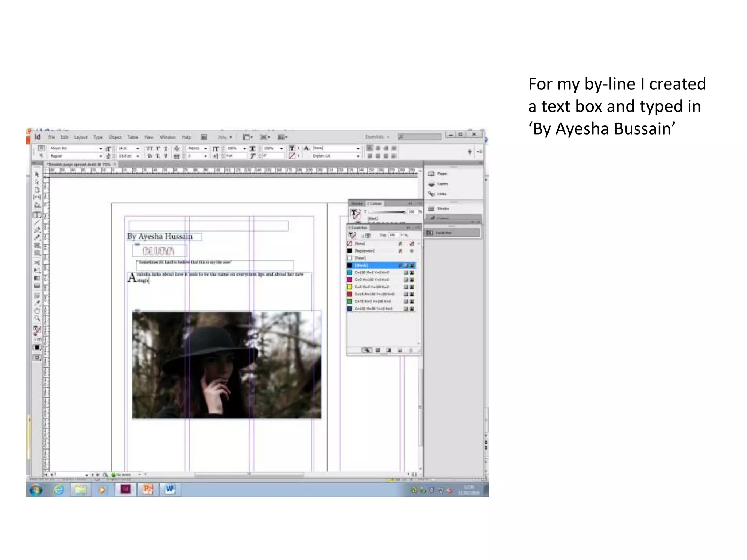Select the Selection tool arrow
The image size is (747, 560).
point(37,175)
